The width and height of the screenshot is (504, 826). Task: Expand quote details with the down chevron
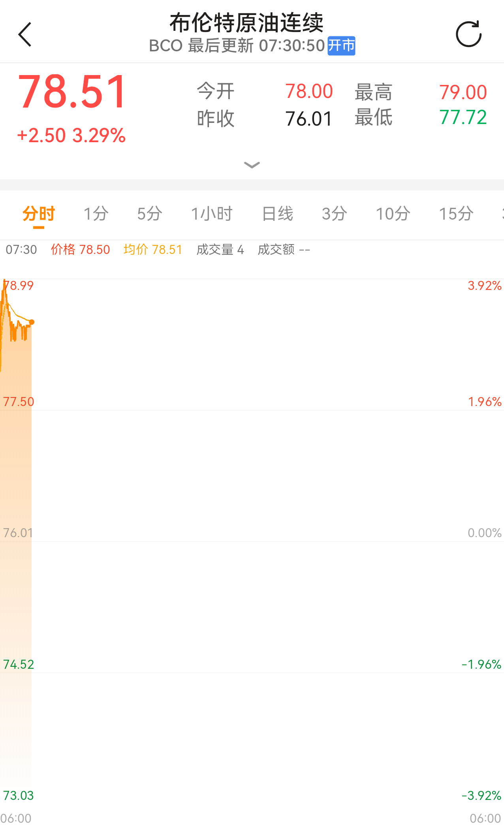pyautogui.click(x=252, y=165)
